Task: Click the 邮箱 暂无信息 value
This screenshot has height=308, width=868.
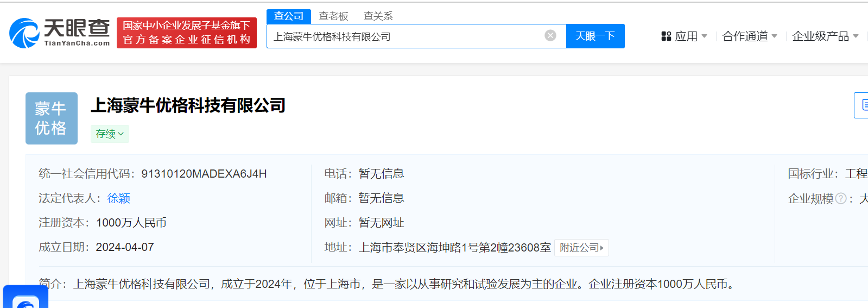Action: (x=381, y=198)
